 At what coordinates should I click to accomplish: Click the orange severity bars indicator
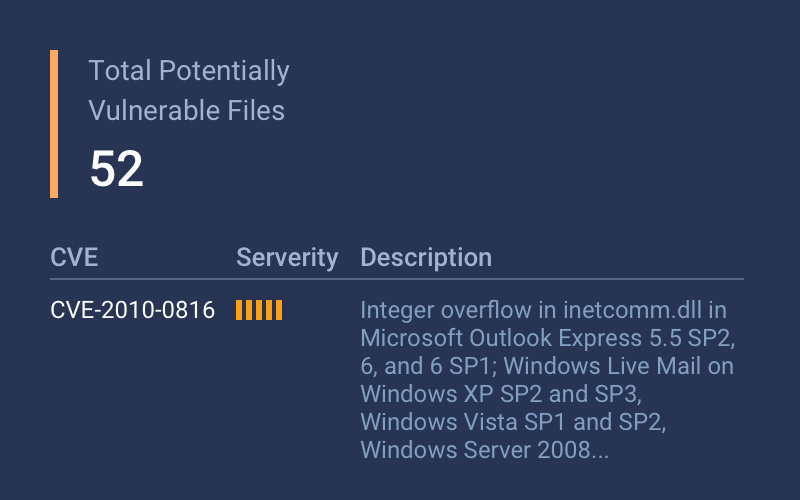pos(259,310)
